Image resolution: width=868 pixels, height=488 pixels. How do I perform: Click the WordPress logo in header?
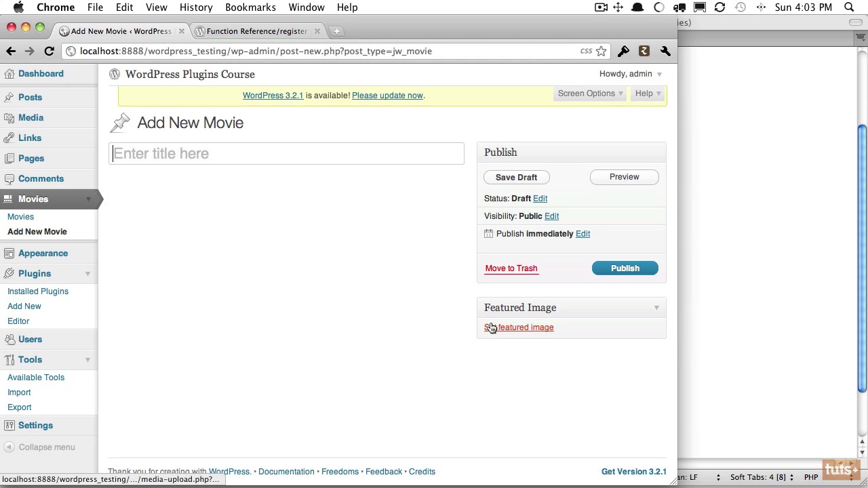[x=115, y=74]
